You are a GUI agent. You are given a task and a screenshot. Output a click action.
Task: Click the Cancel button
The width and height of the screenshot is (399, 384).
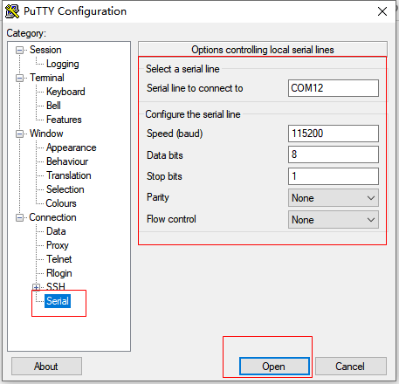tap(351, 366)
